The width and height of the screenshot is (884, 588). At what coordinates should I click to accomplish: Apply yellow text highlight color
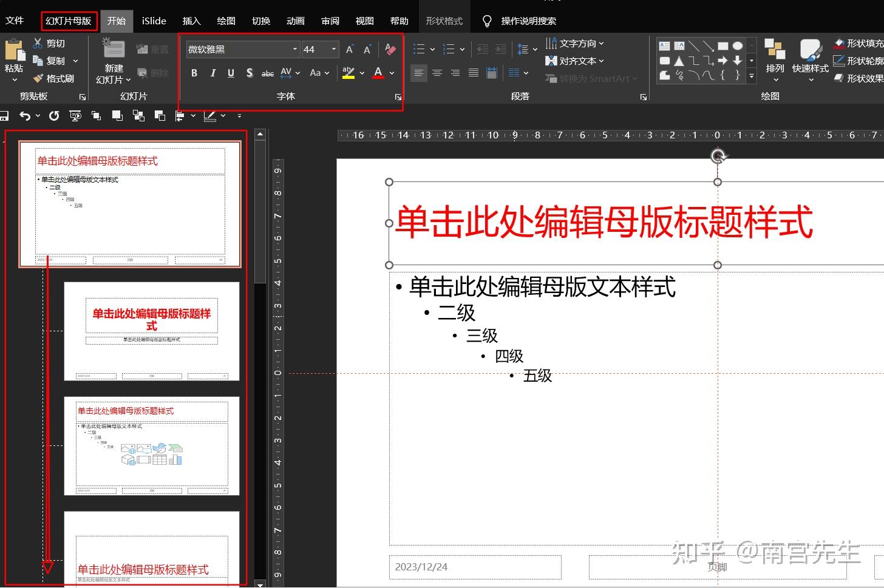[348, 73]
